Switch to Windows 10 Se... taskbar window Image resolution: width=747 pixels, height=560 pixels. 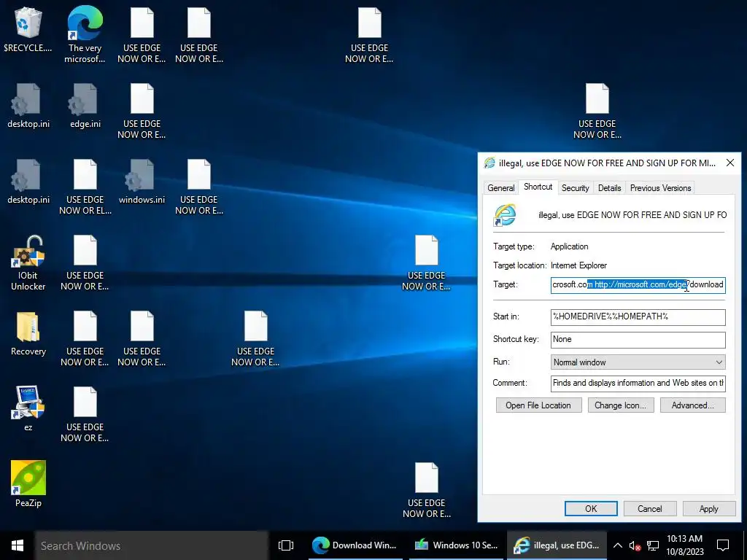pyautogui.click(x=456, y=545)
